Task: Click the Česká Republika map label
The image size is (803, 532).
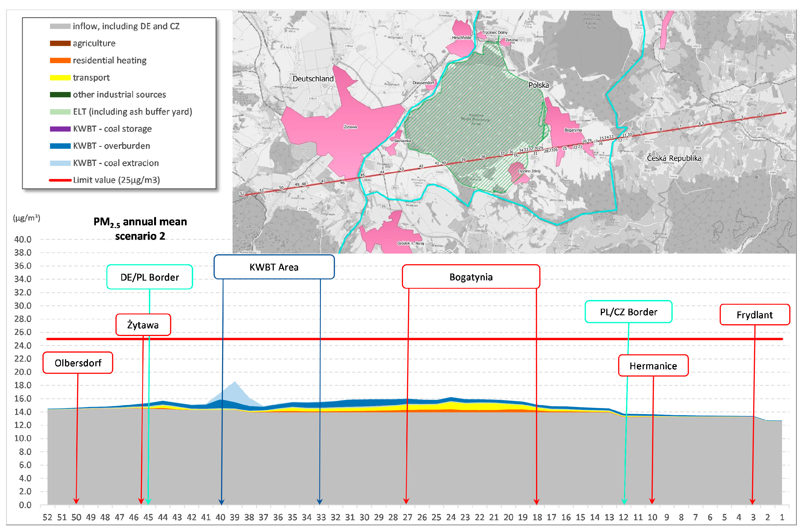Action: tap(674, 158)
